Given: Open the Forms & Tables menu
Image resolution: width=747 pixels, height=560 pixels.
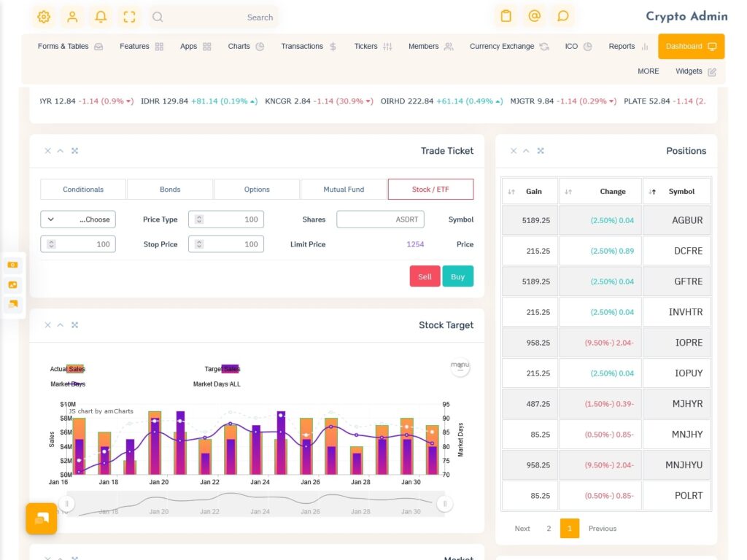Looking at the screenshot, I should tap(70, 46).
